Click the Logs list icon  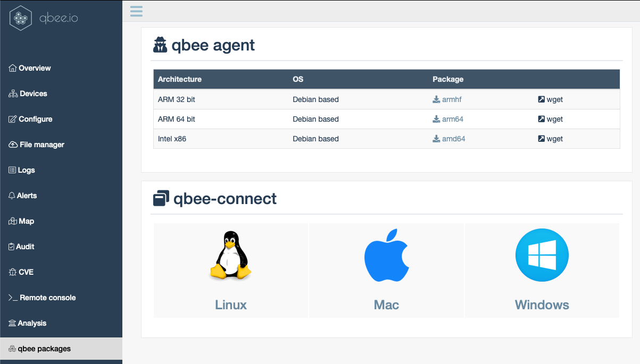(12, 170)
